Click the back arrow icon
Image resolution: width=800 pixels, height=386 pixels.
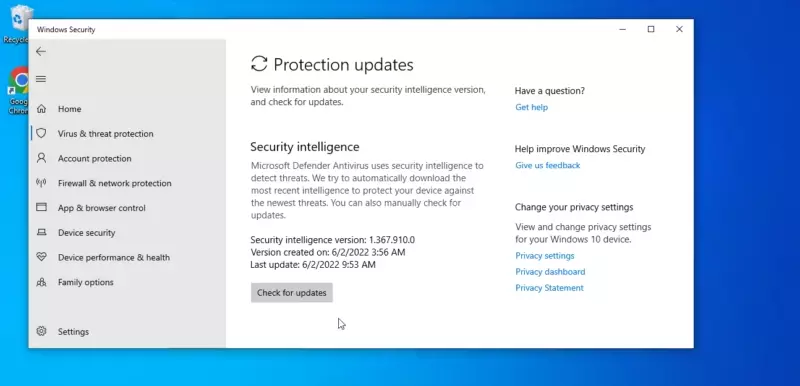[x=41, y=52]
